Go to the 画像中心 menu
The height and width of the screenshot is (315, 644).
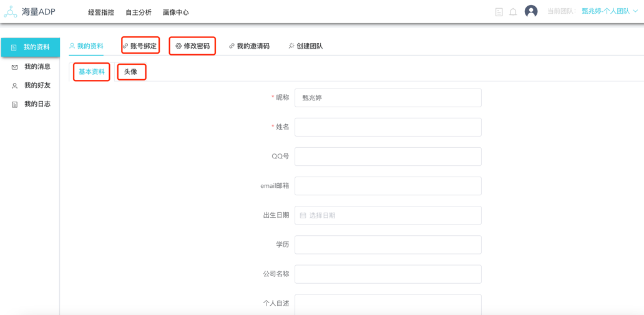(175, 12)
